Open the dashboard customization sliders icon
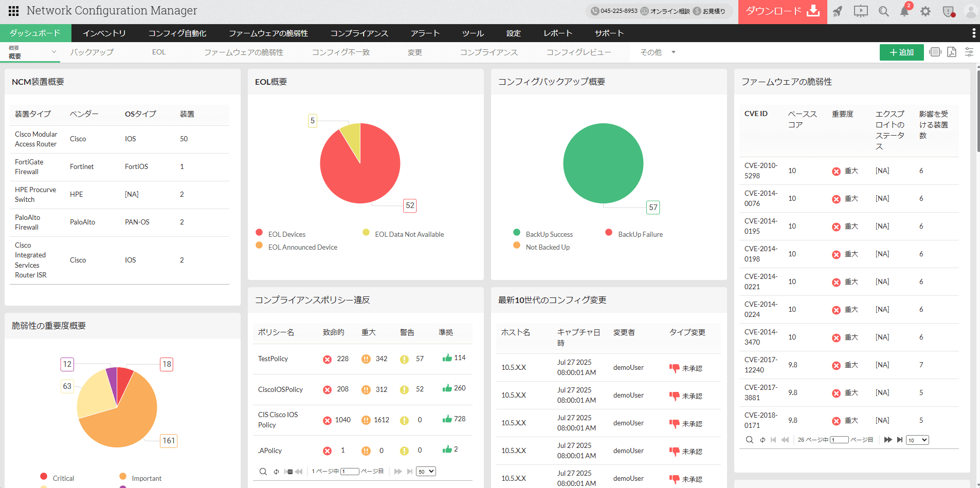The image size is (980, 488). tap(969, 52)
